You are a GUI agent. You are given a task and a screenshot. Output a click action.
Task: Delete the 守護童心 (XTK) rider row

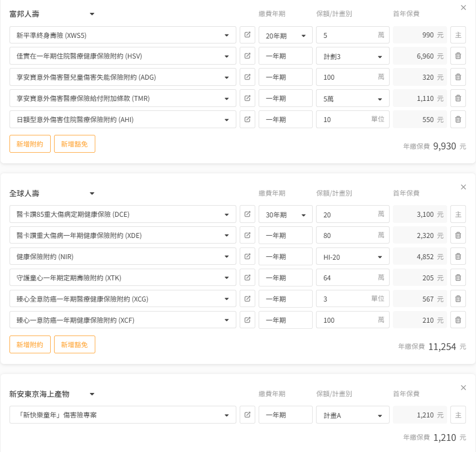(458, 278)
